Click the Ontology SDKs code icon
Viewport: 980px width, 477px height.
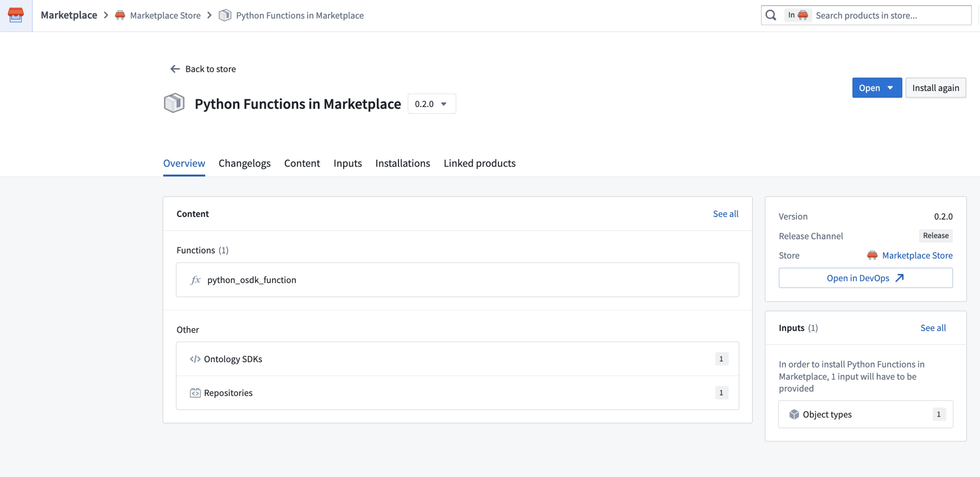coord(196,359)
